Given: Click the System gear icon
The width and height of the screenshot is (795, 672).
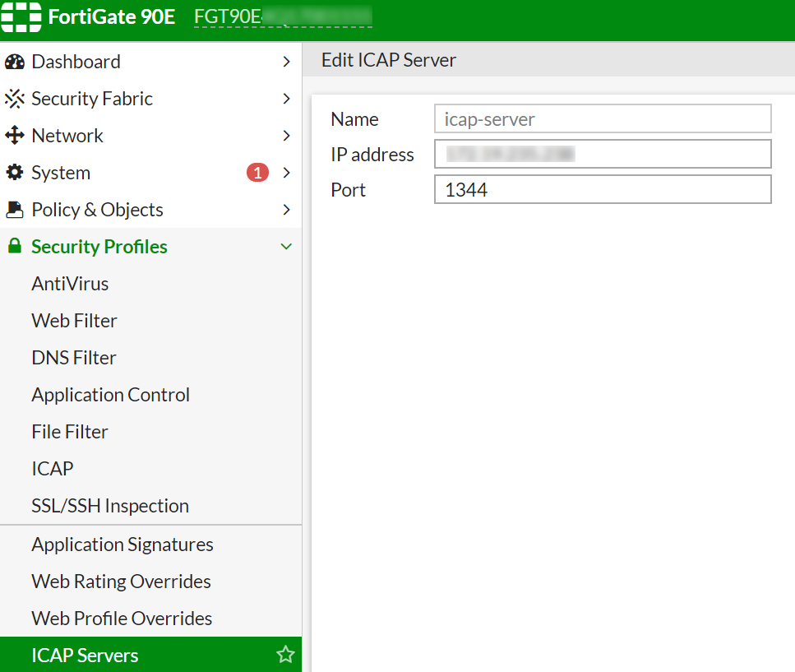Looking at the screenshot, I should [15, 173].
